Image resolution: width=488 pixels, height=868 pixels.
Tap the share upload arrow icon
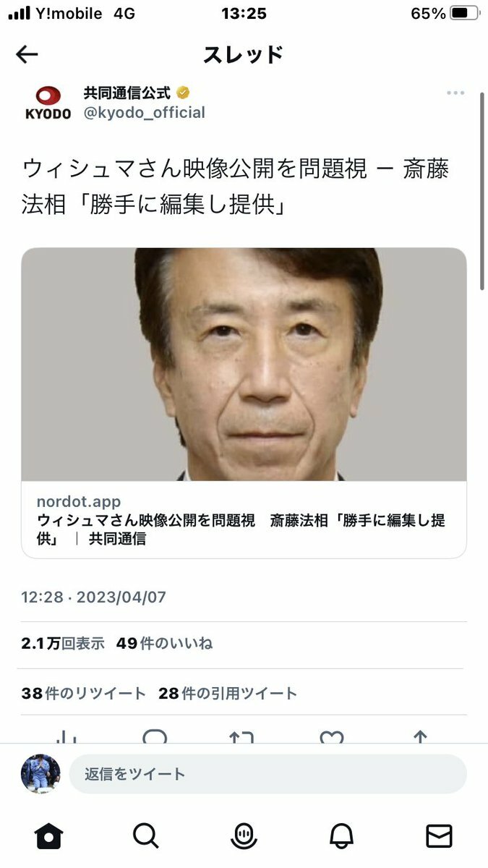(420, 737)
